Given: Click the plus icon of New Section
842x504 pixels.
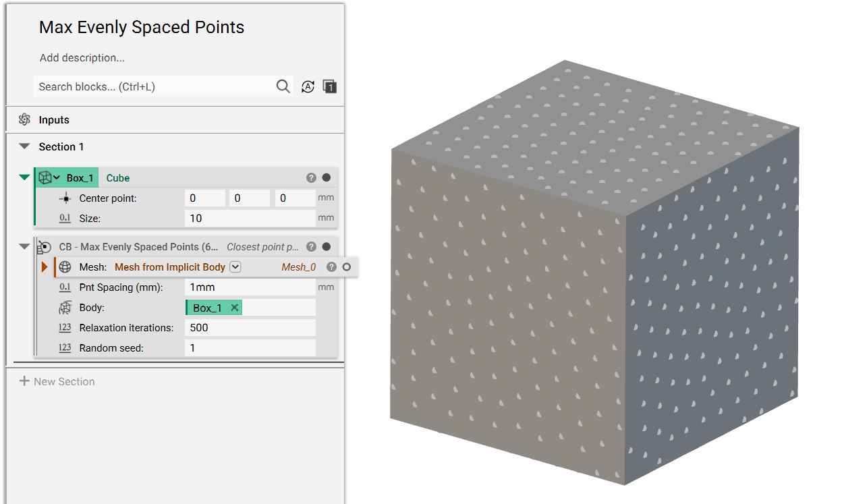Looking at the screenshot, I should 24,381.
